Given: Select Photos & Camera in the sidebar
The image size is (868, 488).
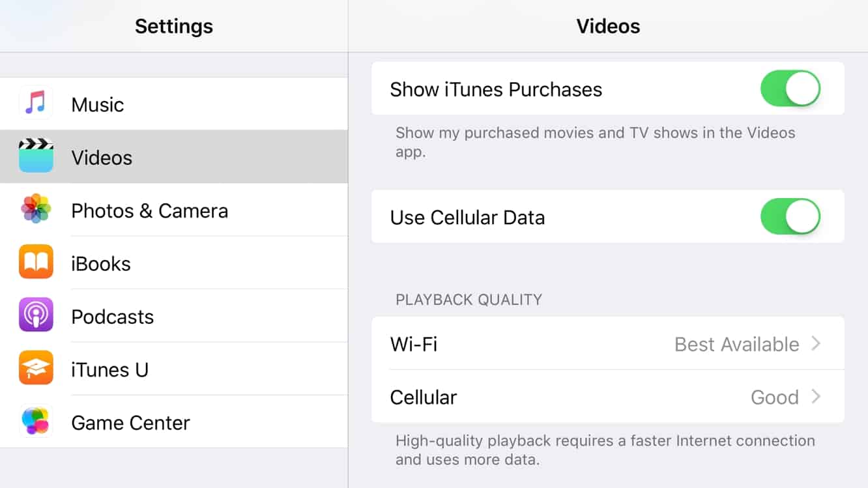Looking at the screenshot, I should click(x=149, y=211).
